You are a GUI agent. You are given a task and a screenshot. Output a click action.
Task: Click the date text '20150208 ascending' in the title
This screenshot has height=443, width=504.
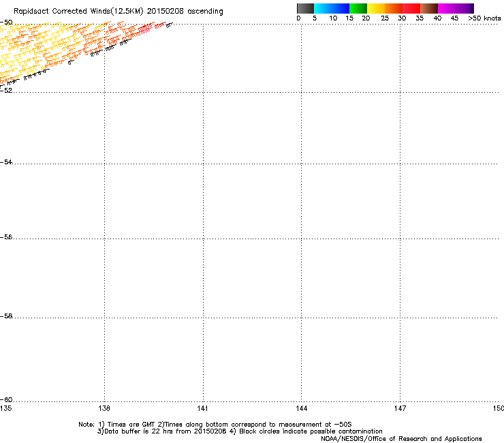click(185, 11)
